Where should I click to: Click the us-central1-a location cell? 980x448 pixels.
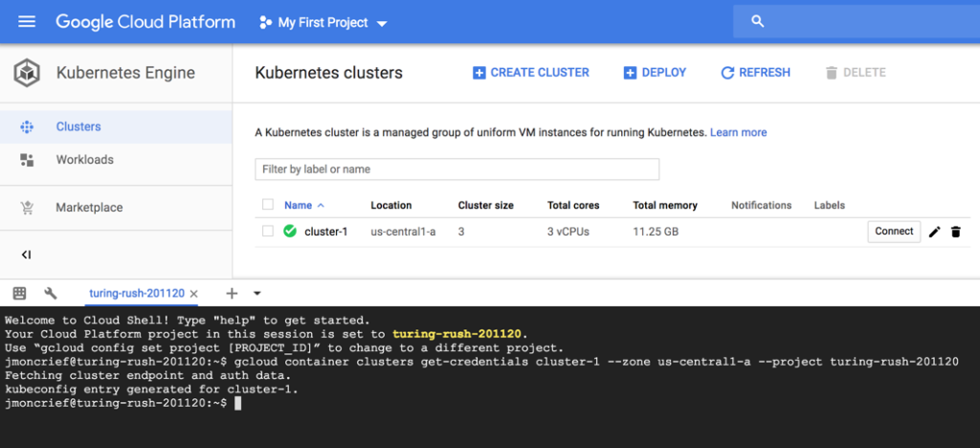point(403,232)
